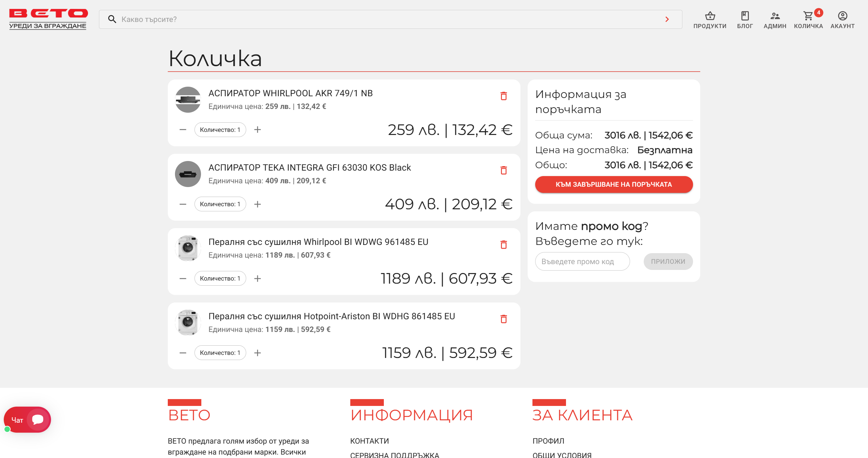This screenshot has height=458, width=868.
Task: Open product Hotpoint-Ariston BI WDHG 861485 EU
Action: click(332, 316)
